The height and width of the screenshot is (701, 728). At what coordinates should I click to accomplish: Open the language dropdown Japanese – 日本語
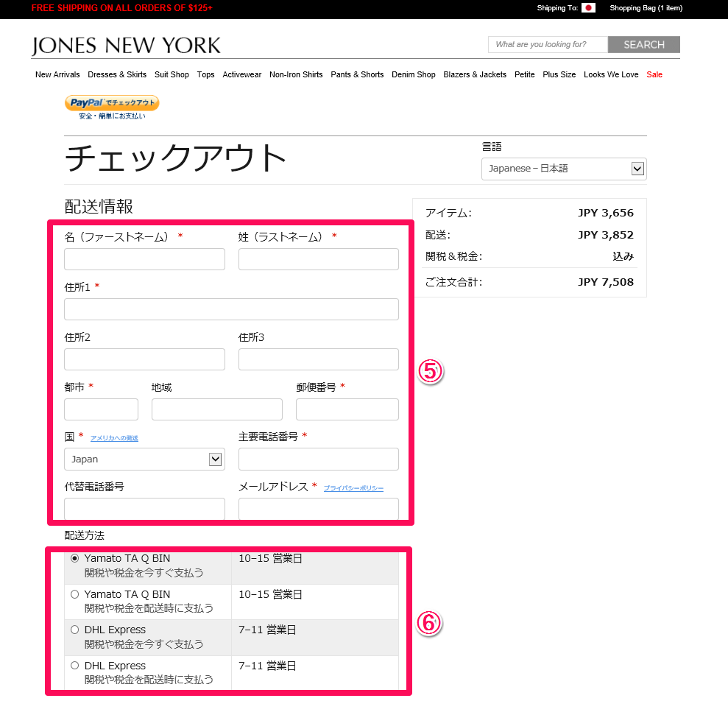564,169
